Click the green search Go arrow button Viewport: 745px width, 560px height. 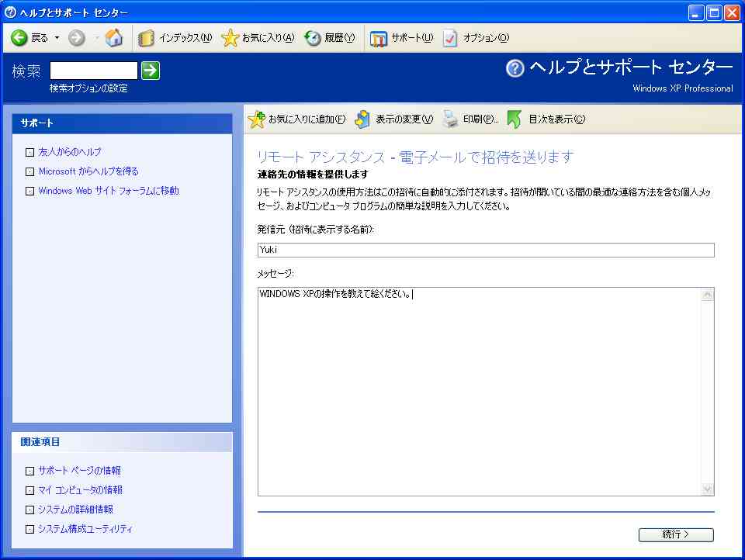(151, 71)
